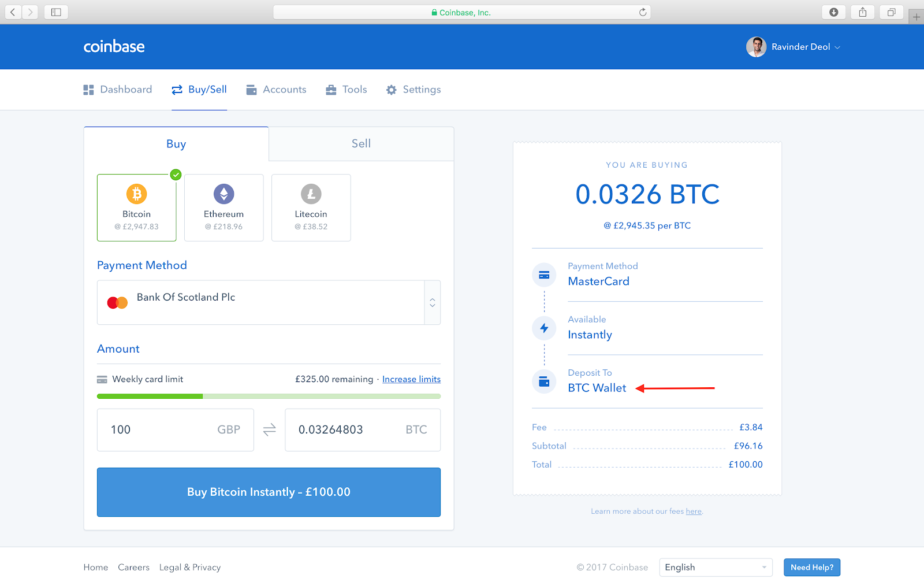924x578 pixels.
Task: Click the 'BTC Wallet' deposit text
Action: 597,388
